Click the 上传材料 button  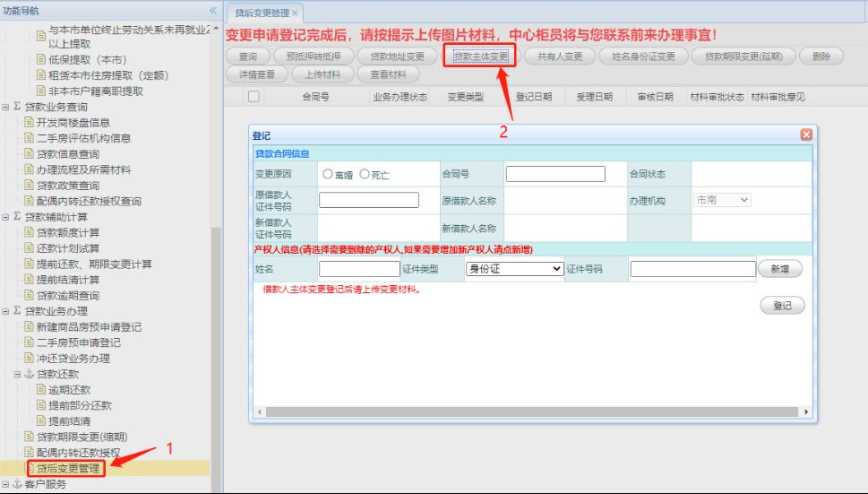(x=322, y=74)
